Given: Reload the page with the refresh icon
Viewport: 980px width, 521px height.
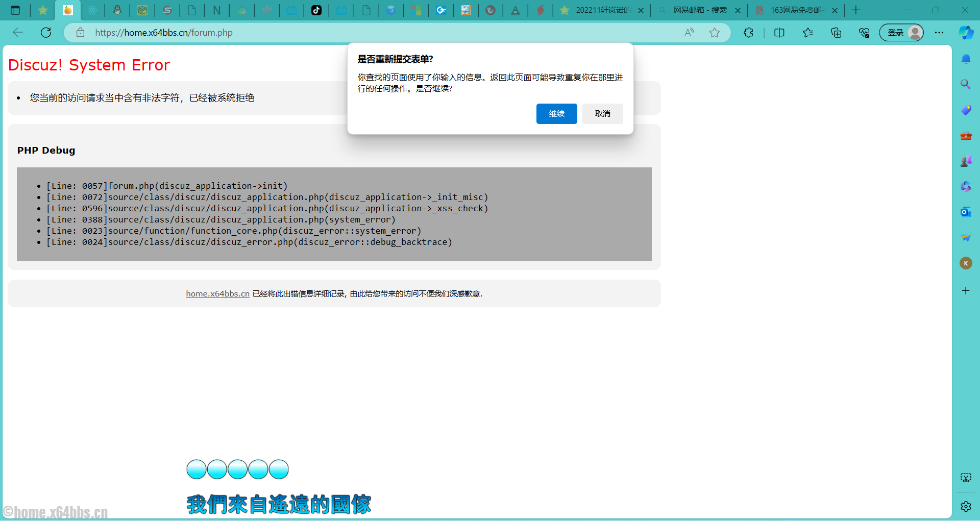Looking at the screenshot, I should [46, 33].
